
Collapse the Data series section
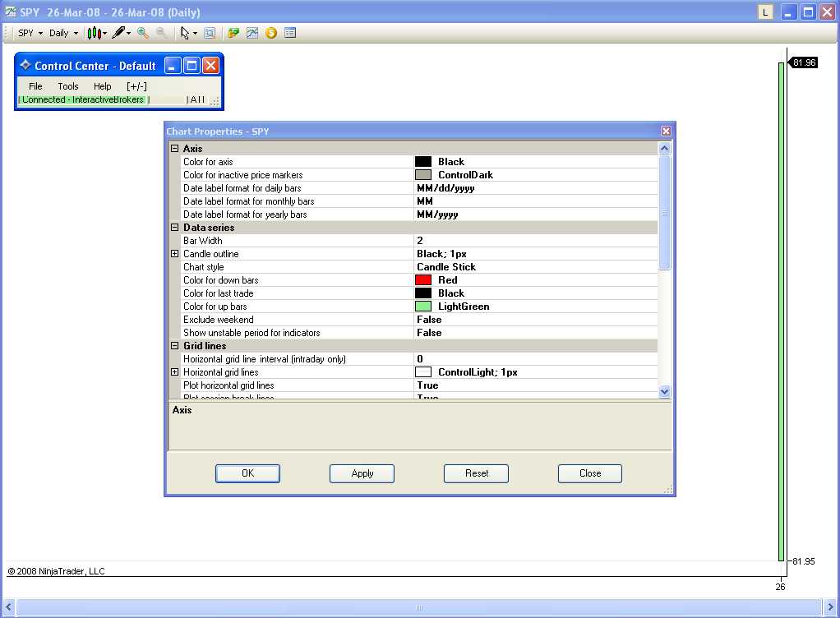coord(174,227)
